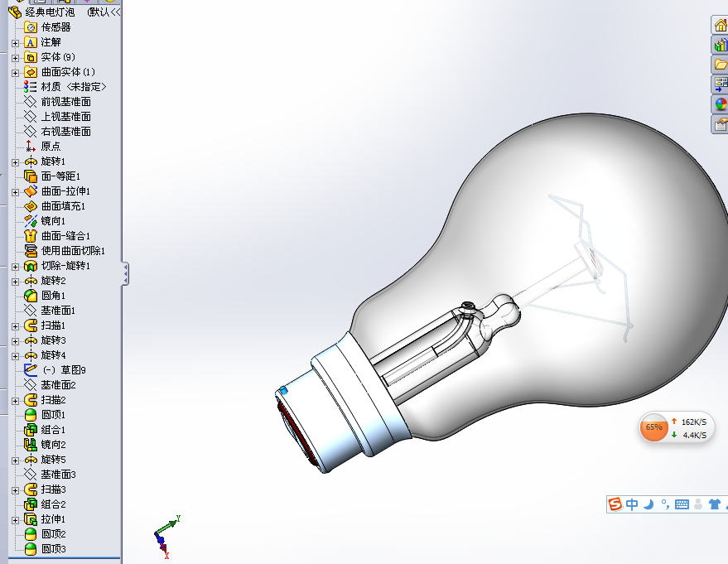This screenshot has width=728, height=564.
Task: Click the 镜向1 mirror feature icon
Action: (31, 221)
